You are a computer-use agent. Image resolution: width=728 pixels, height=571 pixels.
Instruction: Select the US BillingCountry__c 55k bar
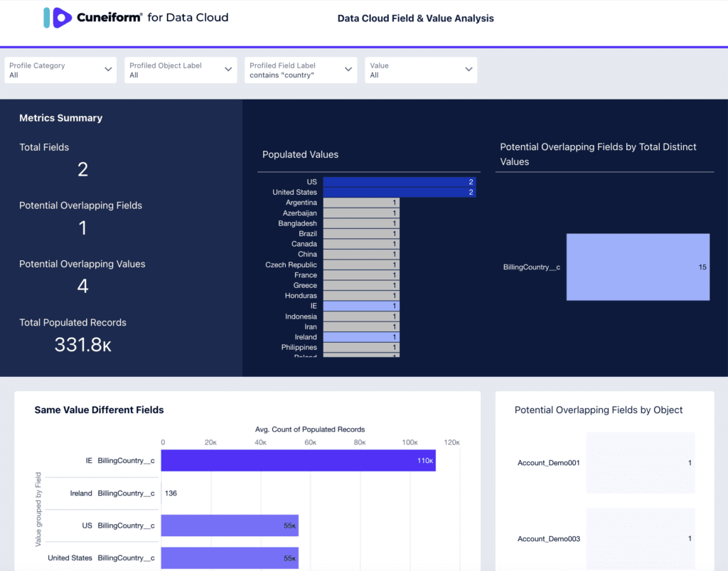(230, 525)
